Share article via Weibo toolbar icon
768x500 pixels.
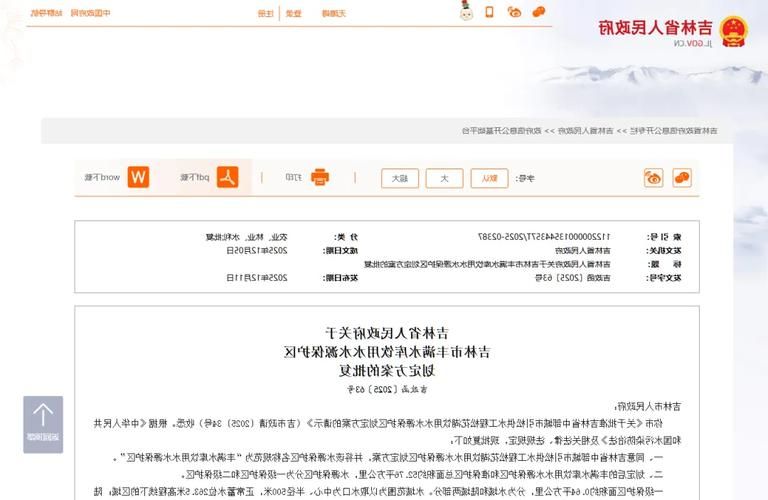pos(653,178)
